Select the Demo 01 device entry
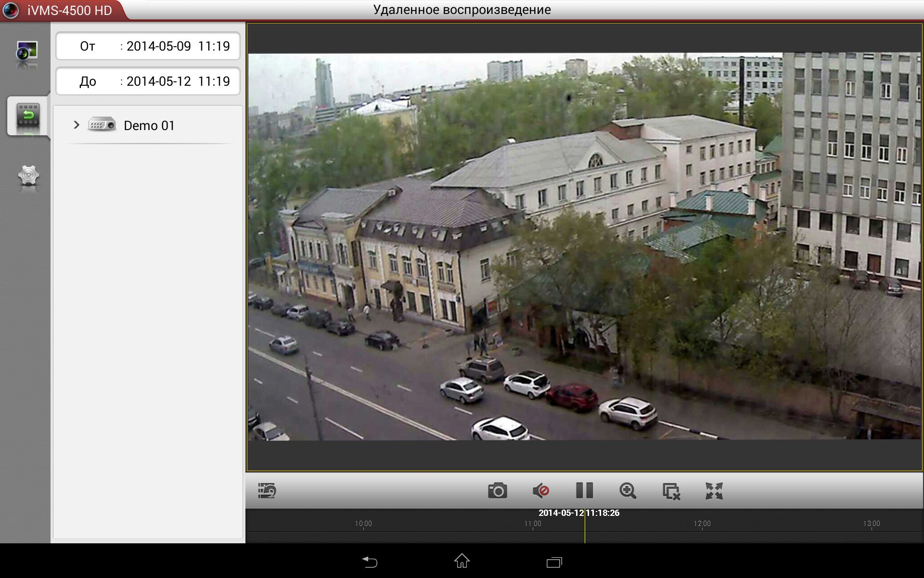 pyautogui.click(x=148, y=125)
